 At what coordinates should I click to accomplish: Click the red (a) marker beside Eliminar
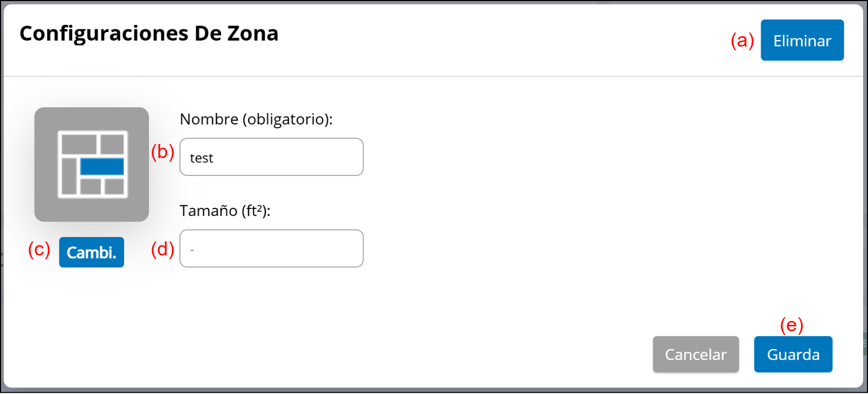click(742, 41)
